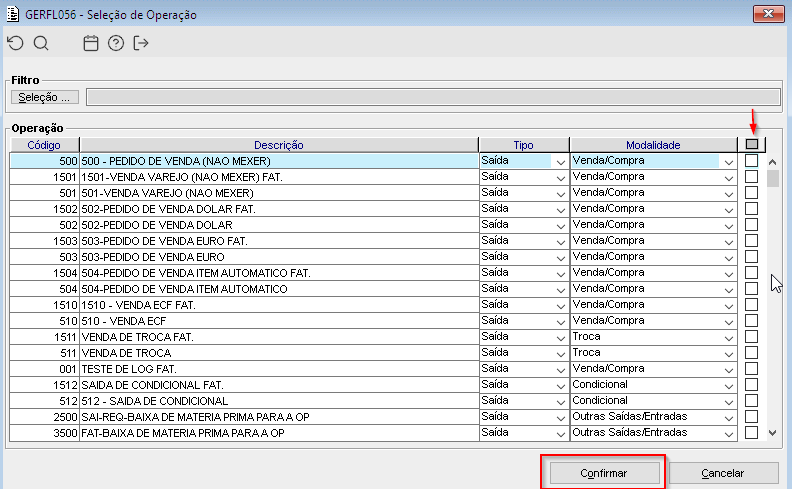The width and height of the screenshot is (792, 489).
Task: Open Modalidade dropdown for SAI-REQ-BAIXA row 2500
Action: click(x=728, y=418)
